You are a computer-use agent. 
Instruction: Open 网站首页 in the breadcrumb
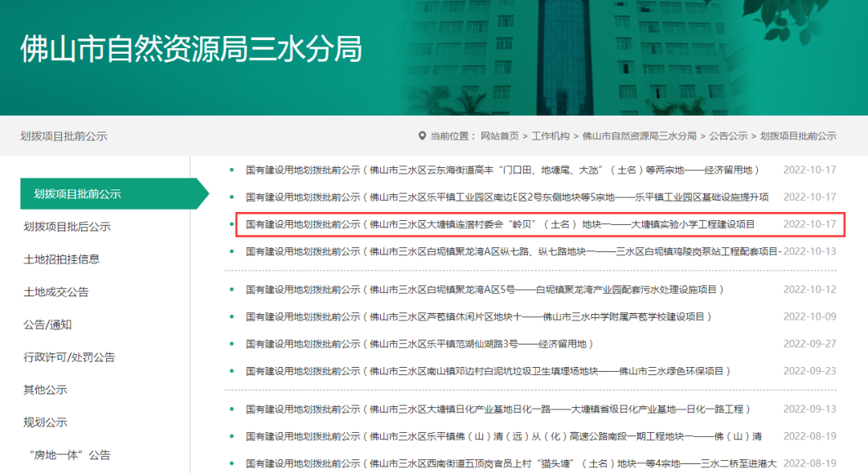(x=499, y=137)
